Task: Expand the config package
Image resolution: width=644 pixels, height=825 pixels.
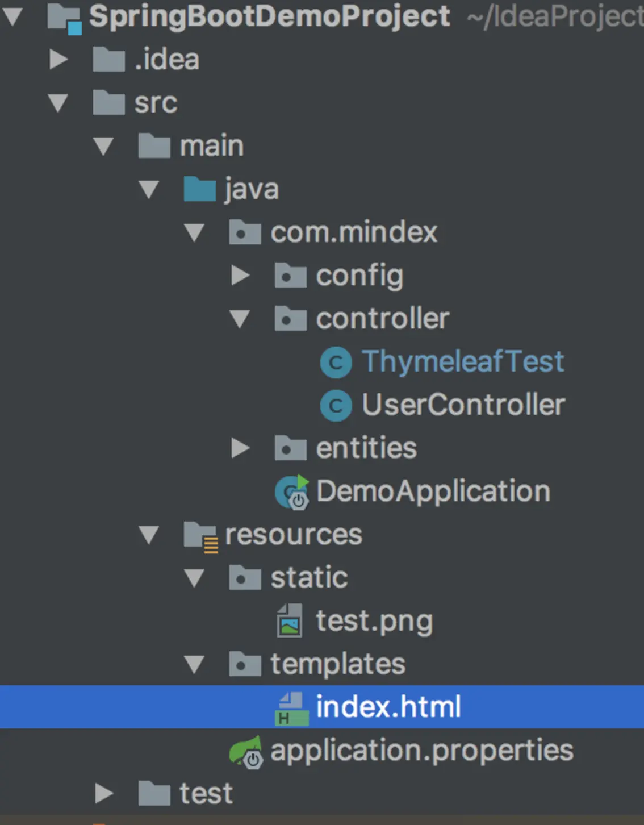Action: coord(240,276)
